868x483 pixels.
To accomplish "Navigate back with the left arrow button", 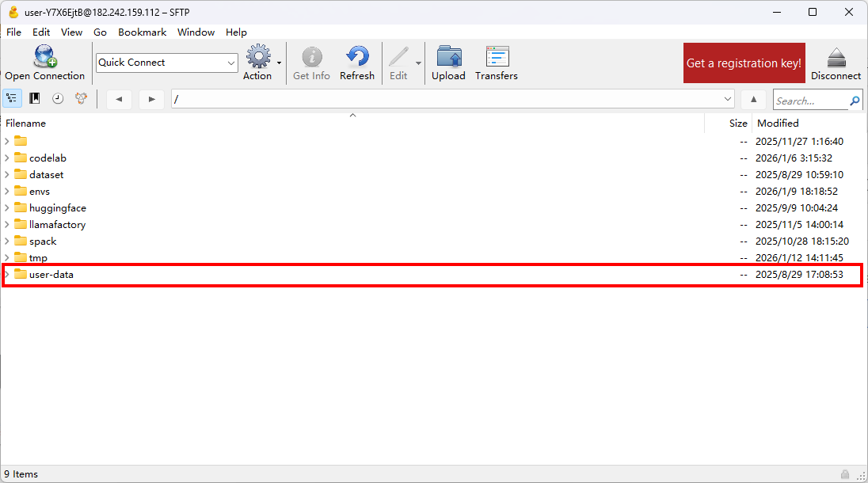I will pyautogui.click(x=119, y=99).
